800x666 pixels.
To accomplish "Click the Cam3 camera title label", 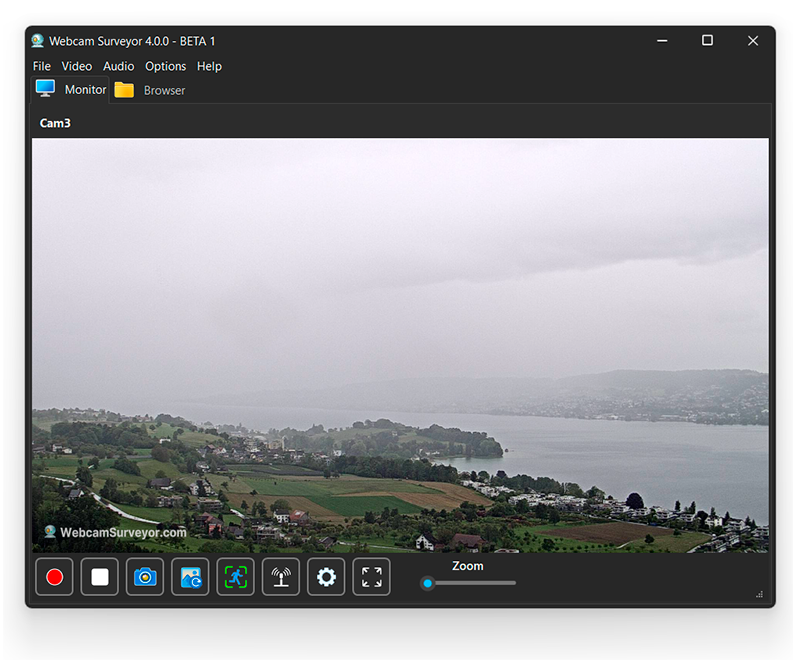I will (x=55, y=123).
